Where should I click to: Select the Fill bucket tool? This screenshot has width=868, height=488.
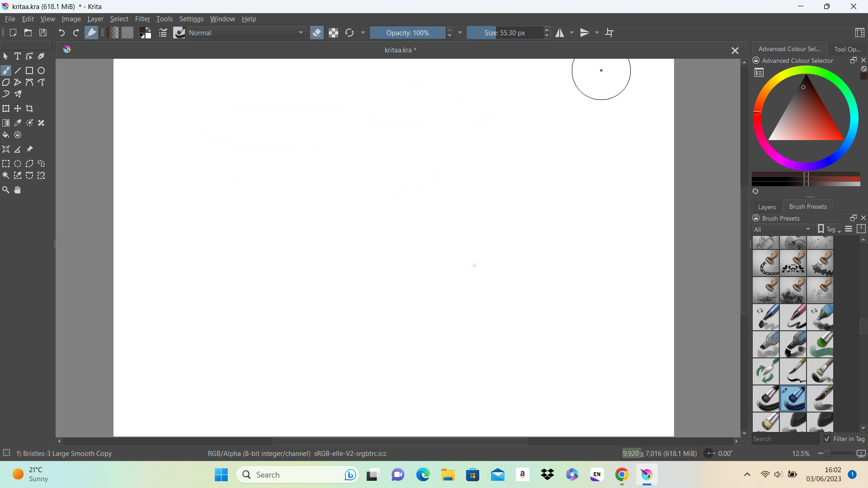click(x=6, y=135)
